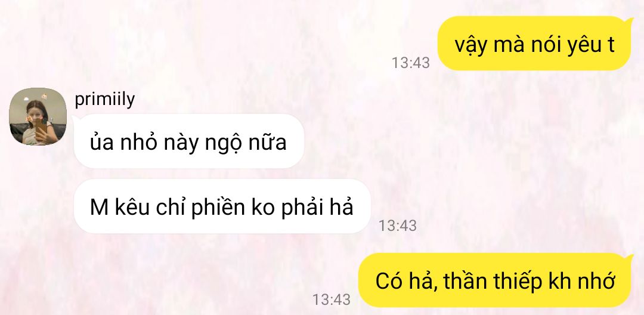Click the timestamp beside 'Có hả, thần thiếp' message
The height and width of the screenshot is (315, 644).
(332, 299)
